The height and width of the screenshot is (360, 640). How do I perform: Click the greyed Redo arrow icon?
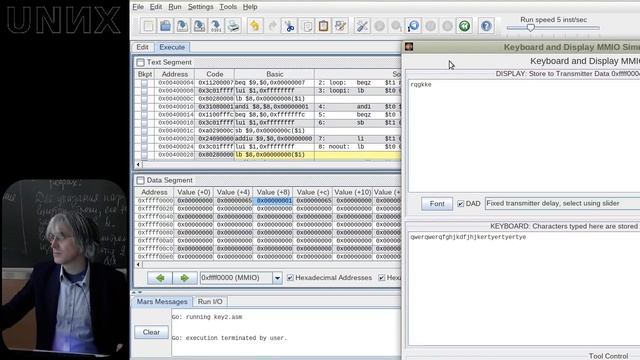point(272,26)
